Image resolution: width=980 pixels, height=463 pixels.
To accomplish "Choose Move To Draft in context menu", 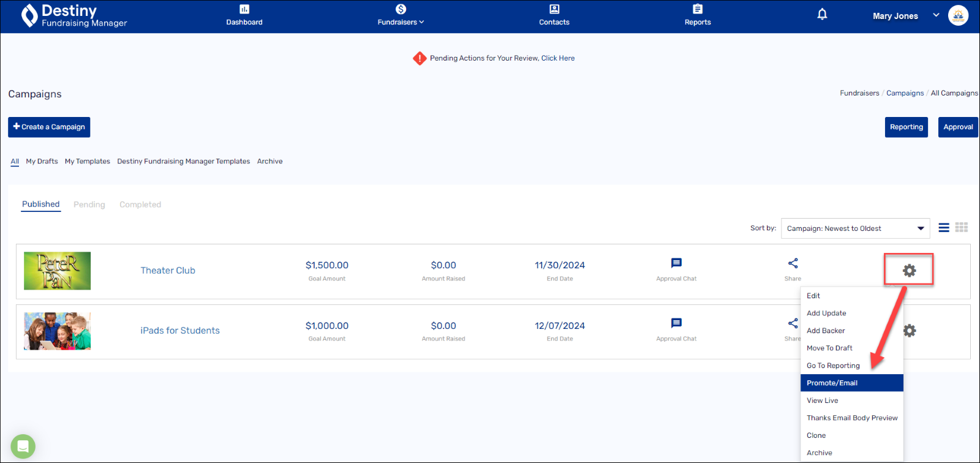I will click(x=829, y=348).
